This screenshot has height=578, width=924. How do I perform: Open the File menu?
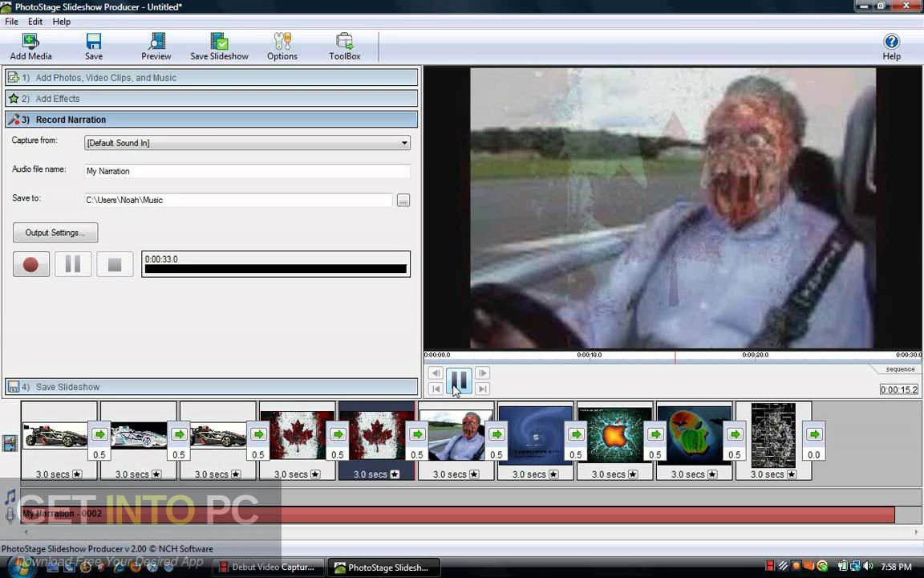pyautogui.click(x=11, y=21)
